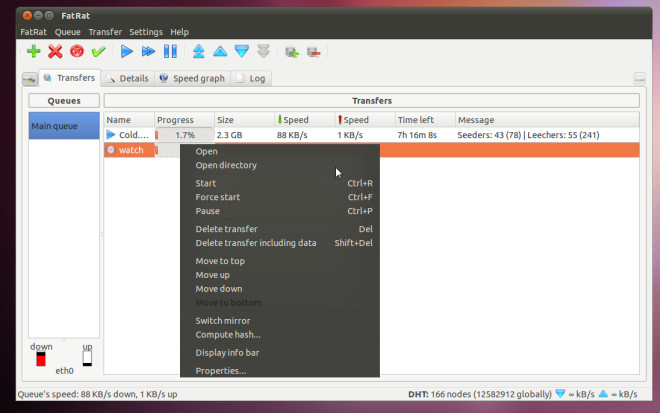Click the clock icon on watch transfer
The height and width of the screenshot is (413, 660).
point(111,150)
